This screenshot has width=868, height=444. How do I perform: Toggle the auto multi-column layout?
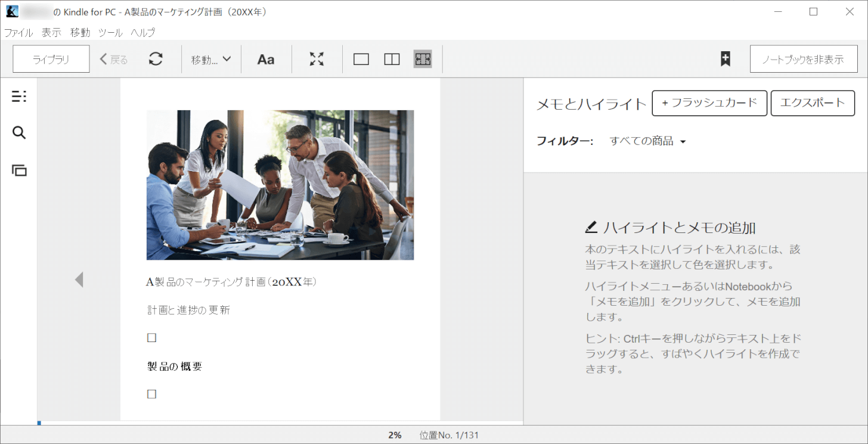click(x=423, y=59)
